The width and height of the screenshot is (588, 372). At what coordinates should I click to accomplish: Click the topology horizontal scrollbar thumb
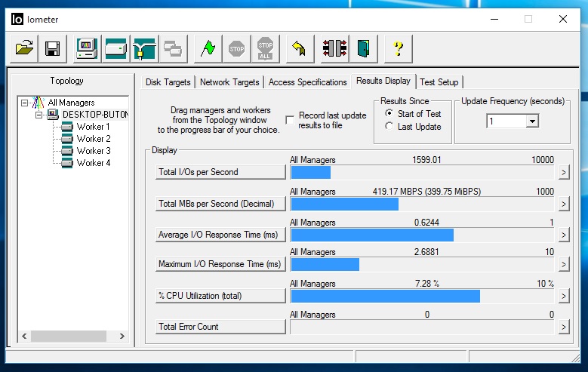(x=69, y=336)
